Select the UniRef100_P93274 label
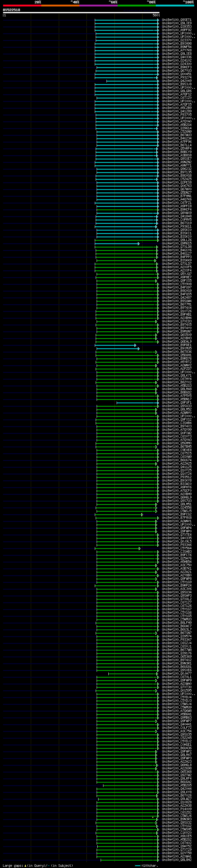197x868 pixels. point(176,78)
